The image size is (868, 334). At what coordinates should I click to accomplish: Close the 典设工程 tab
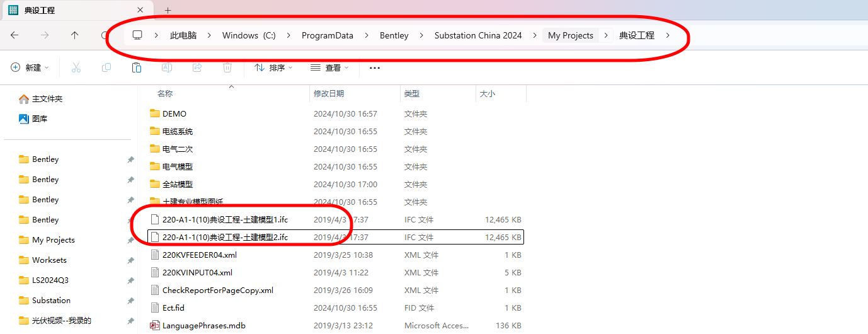coord(140,10)
